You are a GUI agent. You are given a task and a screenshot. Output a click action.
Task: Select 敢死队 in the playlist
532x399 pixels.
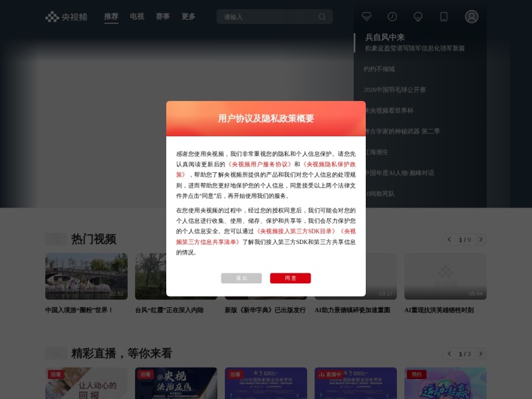pos(380,194)
